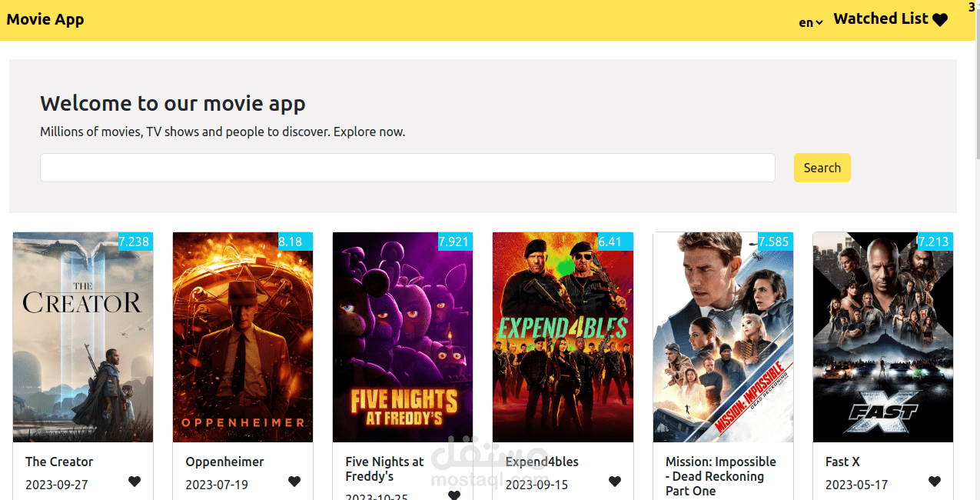The width and height of the screenshot is (980, 500).
Task: Click The Creator movie poster
Action: point(82,337)
